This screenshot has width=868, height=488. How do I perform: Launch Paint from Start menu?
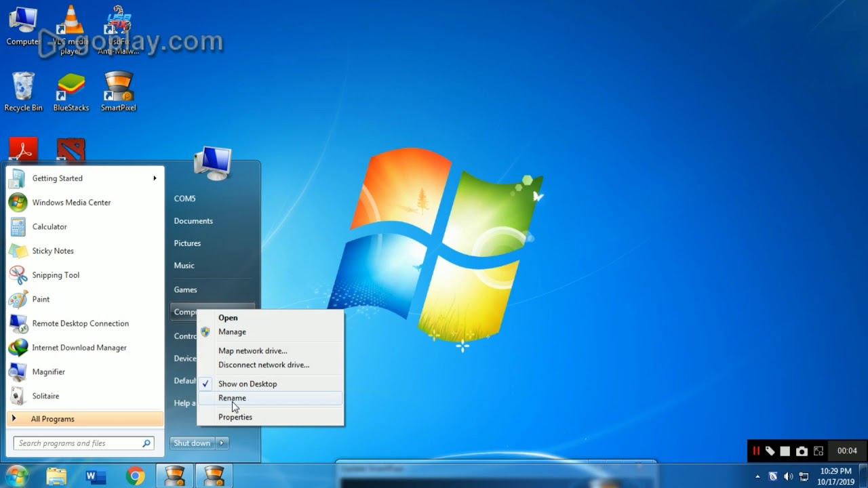(85, 300)
